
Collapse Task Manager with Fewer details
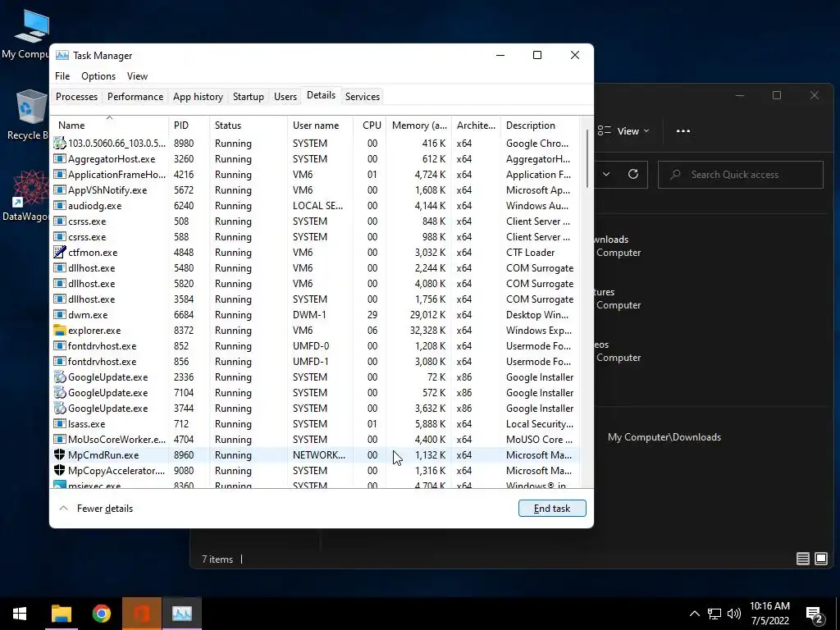point(96,509)
